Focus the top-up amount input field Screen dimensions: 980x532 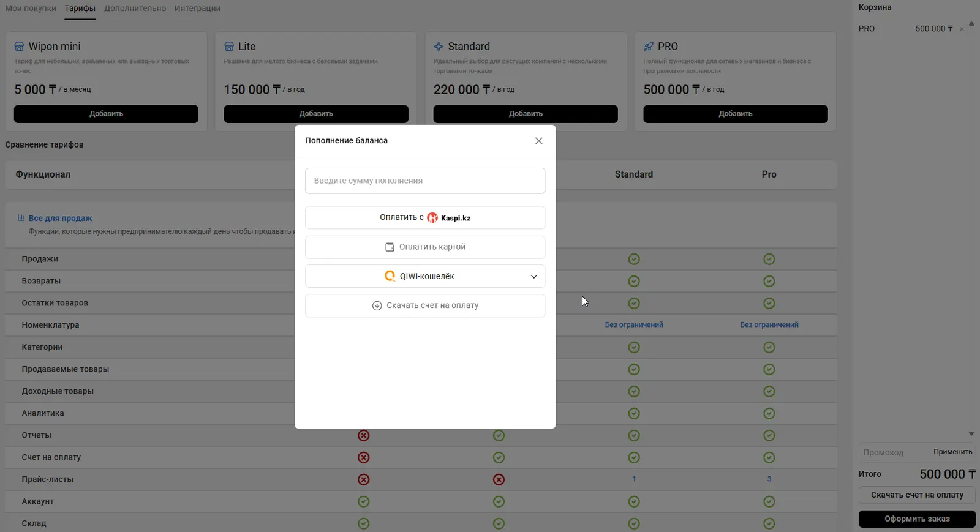(425, 181)
